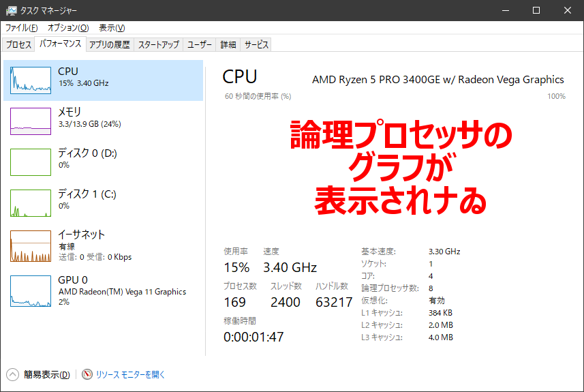This screenshot has height=392, width=584.
Task: Open the リソース モニターを開く link
Action: (x=130, y=374)
